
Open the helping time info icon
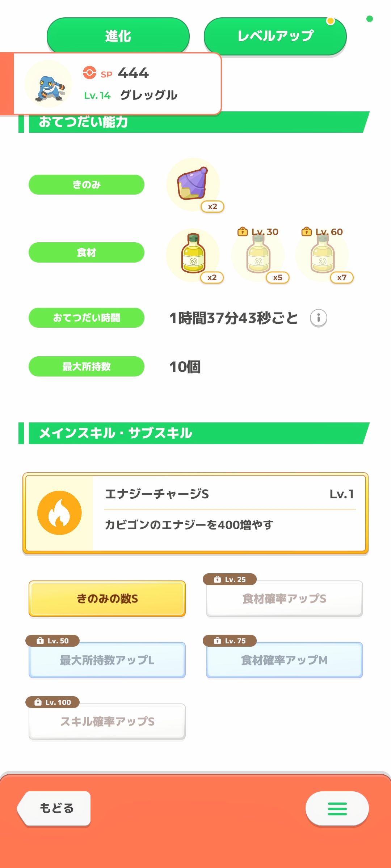click(318, 318)
